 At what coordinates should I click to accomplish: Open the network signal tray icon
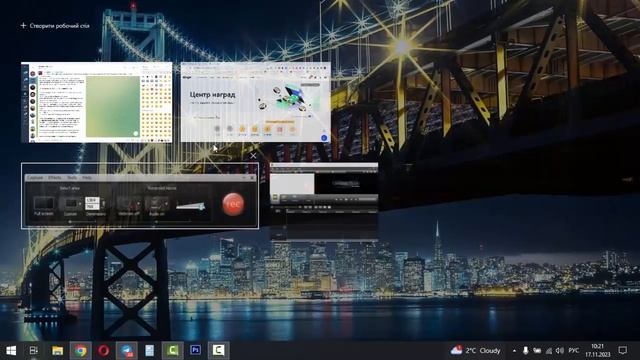pos(549,351)
